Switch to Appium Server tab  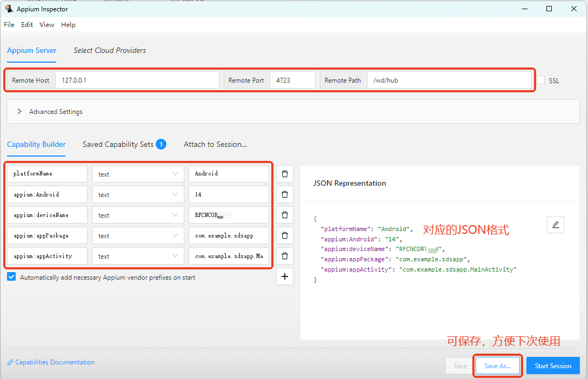pos(31,51)
